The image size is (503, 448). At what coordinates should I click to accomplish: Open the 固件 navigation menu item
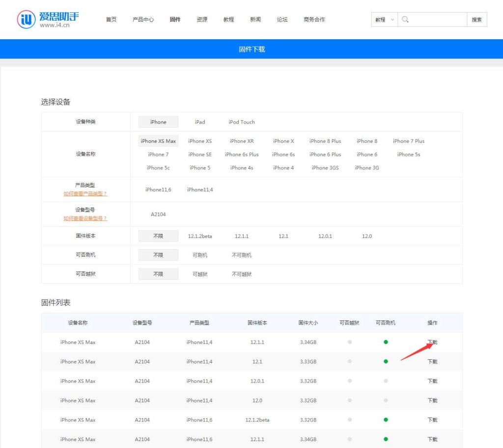175,20
